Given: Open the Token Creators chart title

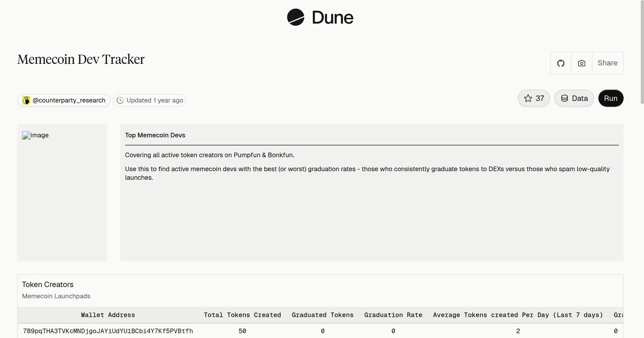Looking at the screenshot, I should (48, 284).
